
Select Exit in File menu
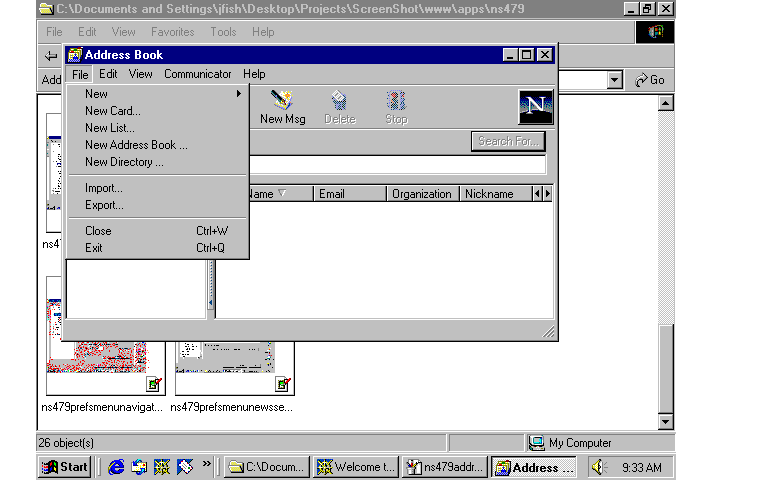pos(158,248)
